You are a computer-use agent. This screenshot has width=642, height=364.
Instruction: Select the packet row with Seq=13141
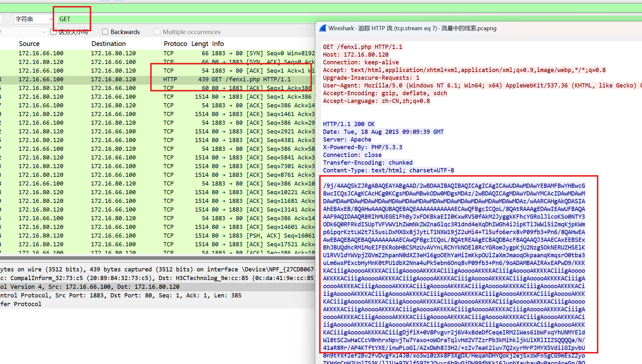click(x=158, y=210)
